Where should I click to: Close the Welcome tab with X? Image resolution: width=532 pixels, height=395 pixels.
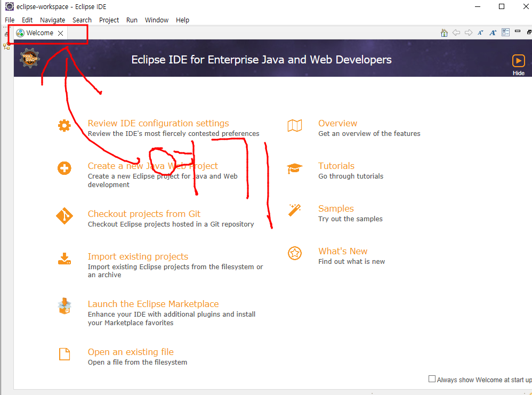60,33
